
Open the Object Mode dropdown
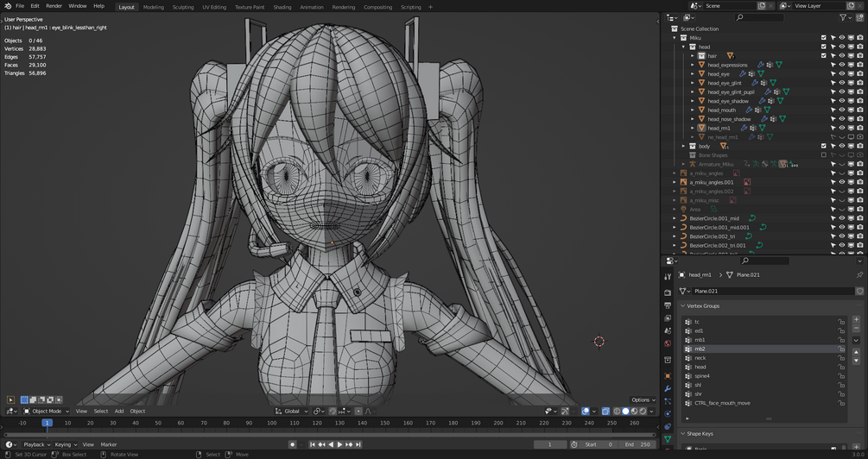pyautogui.click(x=48, y=411)
